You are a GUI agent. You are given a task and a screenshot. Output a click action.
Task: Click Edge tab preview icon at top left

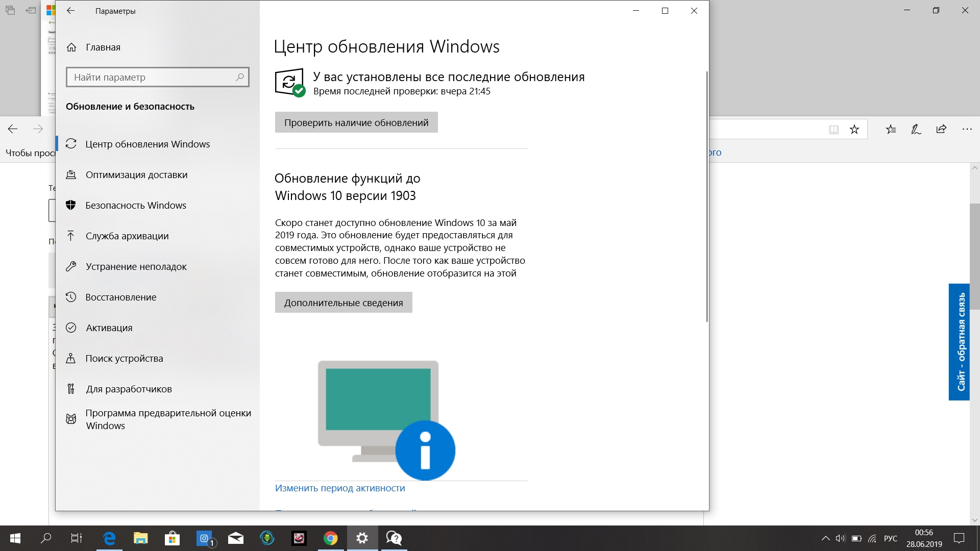coord(10,10)
